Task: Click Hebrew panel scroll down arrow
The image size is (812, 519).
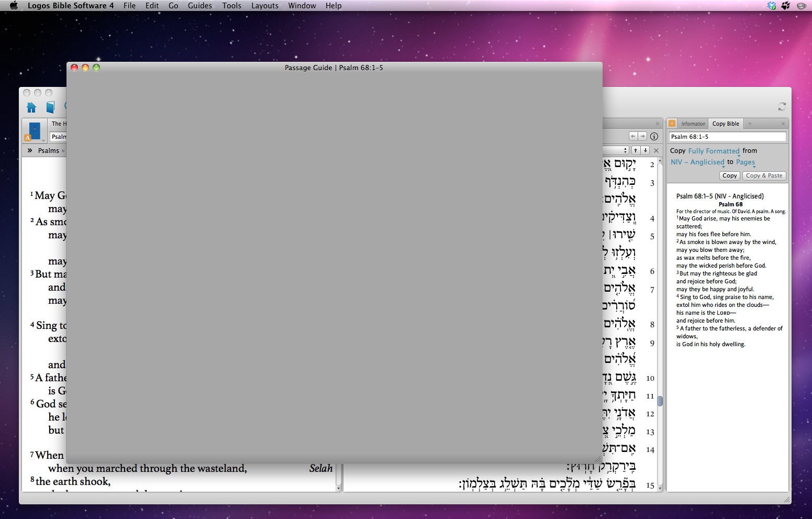Action: tap(660, 488)
